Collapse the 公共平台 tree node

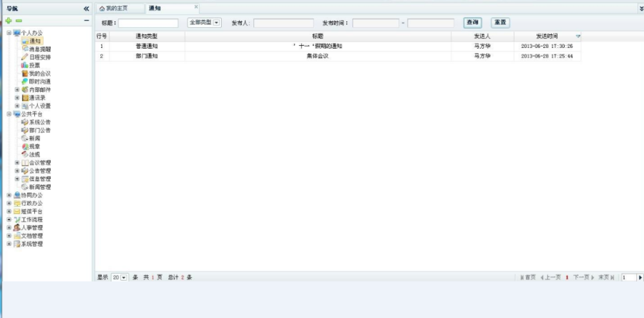coord(9,114)
